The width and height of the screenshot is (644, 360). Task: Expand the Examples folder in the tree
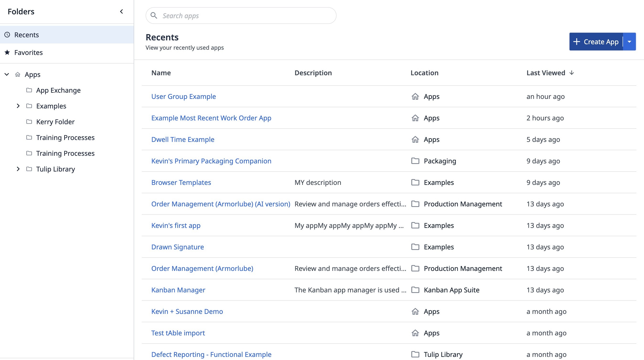point(18,106)
